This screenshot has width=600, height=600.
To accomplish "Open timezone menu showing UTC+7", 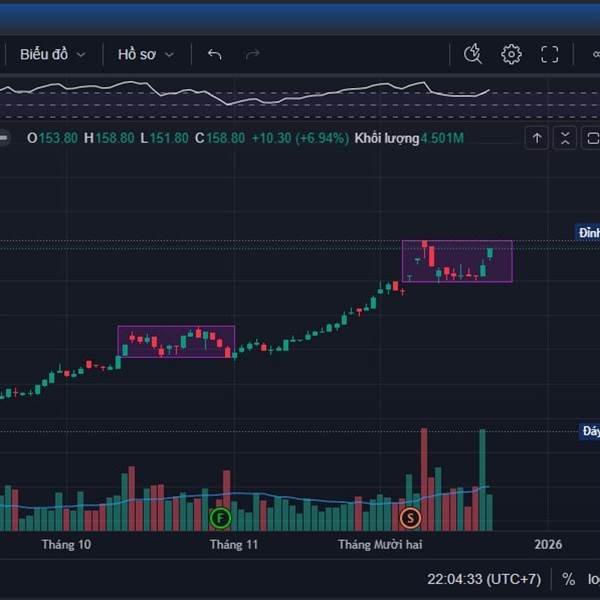I will click(x=484, y=578).
